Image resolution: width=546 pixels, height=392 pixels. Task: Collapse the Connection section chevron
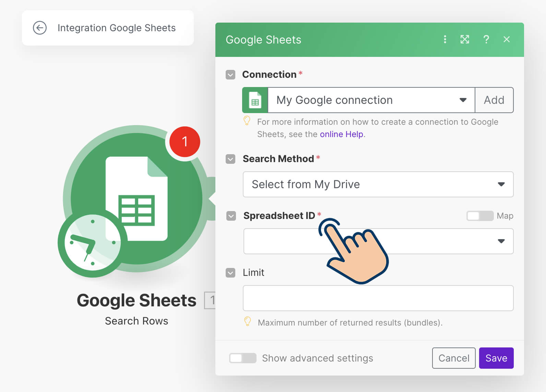coord(230,75)
